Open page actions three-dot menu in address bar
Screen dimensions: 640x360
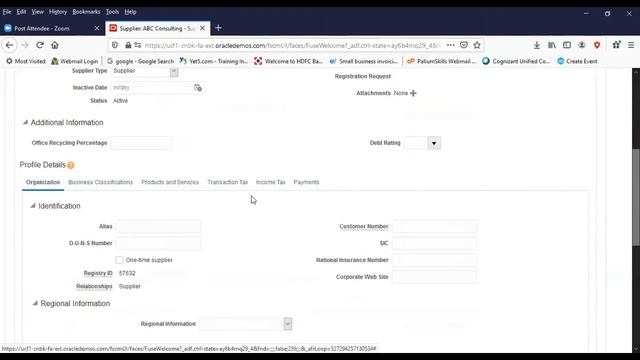click(x=450, y=45)
